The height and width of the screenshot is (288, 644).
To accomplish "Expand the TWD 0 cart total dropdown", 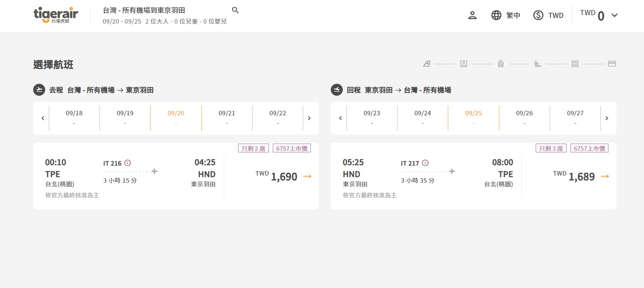I will click(614, 16).
